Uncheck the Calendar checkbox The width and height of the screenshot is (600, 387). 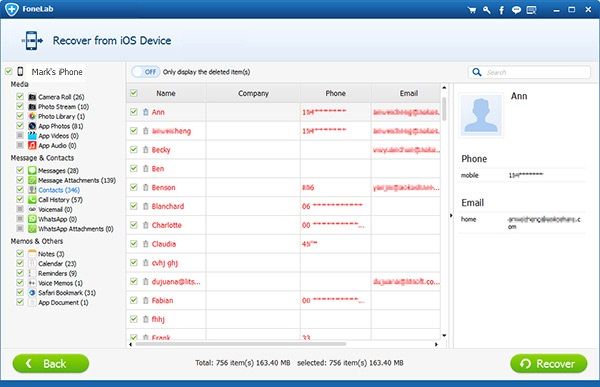(x=20, y=263)
